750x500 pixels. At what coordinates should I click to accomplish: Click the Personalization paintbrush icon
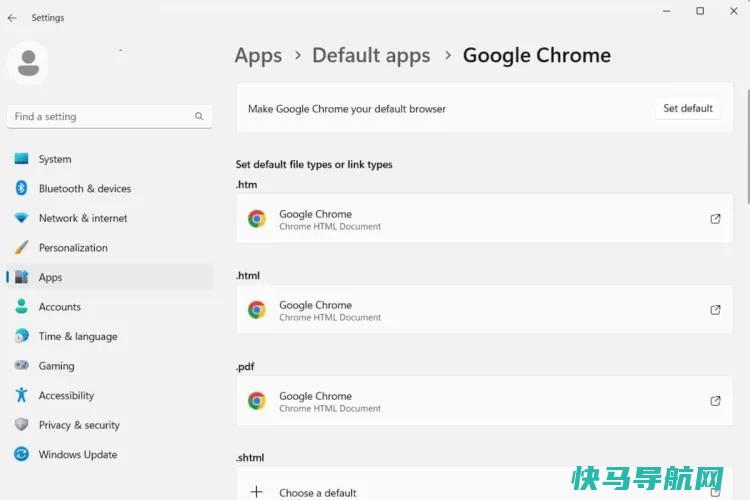22,247
